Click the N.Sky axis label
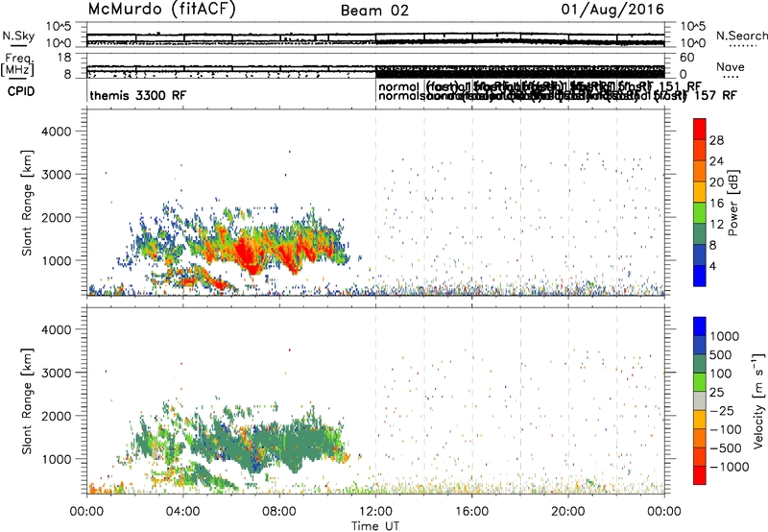The width and height of the screenshot is (768, 532). pos(18,36)
